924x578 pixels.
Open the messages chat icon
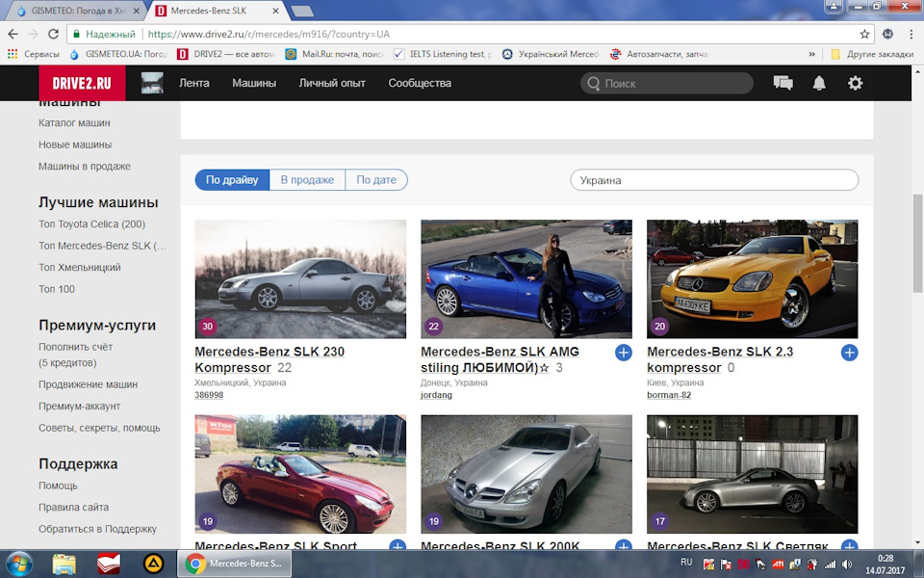pyautogui.click(x=783, y=83)
